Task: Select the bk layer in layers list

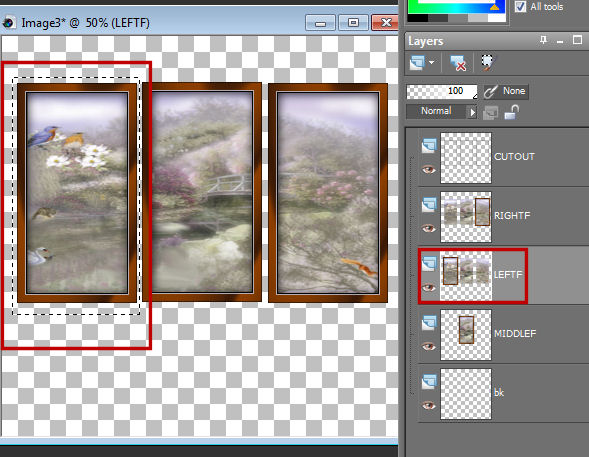Action: pyautogui.click(x=503, y=394)
